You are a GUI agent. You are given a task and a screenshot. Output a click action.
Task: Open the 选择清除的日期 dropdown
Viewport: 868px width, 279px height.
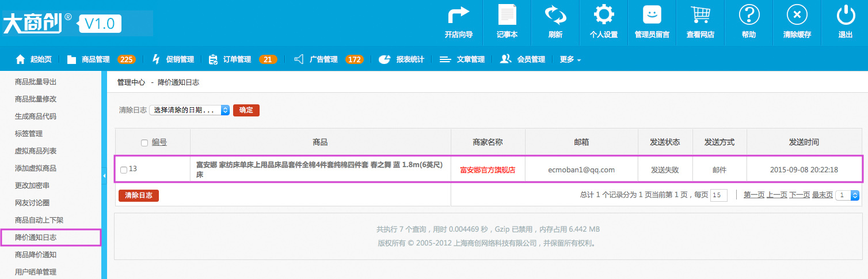click(x=189, y=110)
